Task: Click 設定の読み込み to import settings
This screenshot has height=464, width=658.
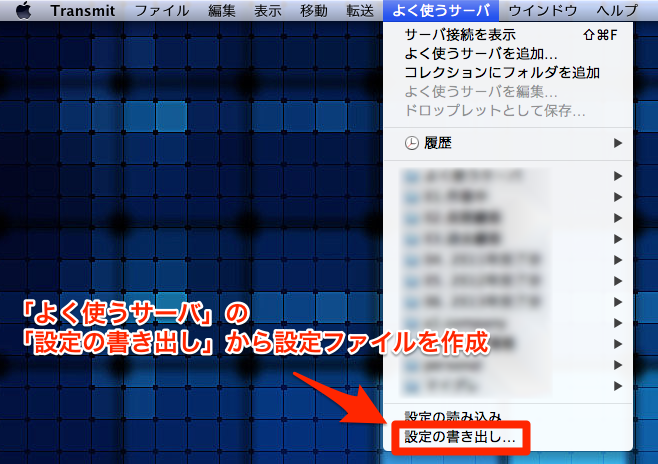Action: (453, 417)
